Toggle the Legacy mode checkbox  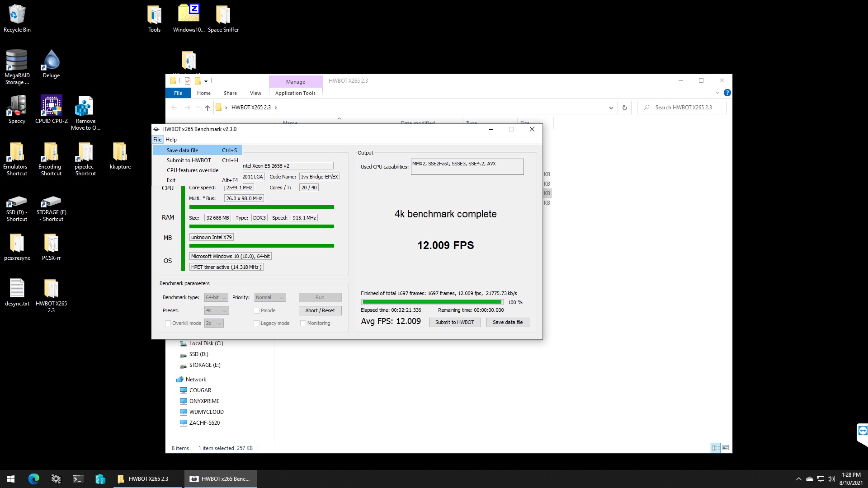point(256,323)
